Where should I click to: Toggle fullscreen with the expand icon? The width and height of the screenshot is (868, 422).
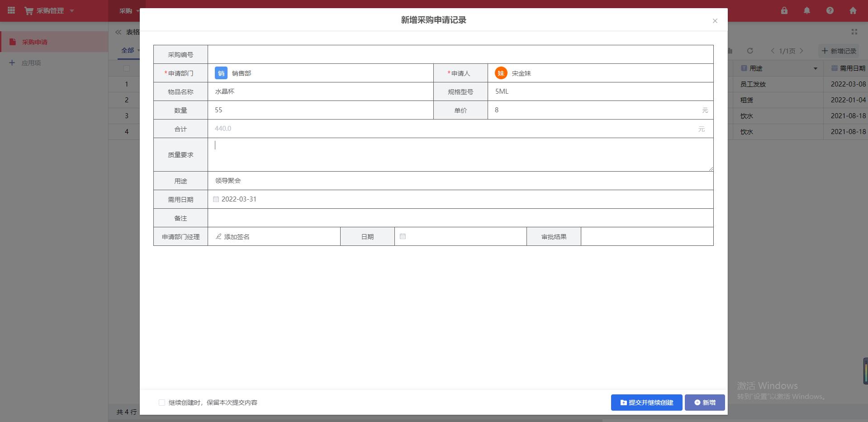[x=854, y=32]
